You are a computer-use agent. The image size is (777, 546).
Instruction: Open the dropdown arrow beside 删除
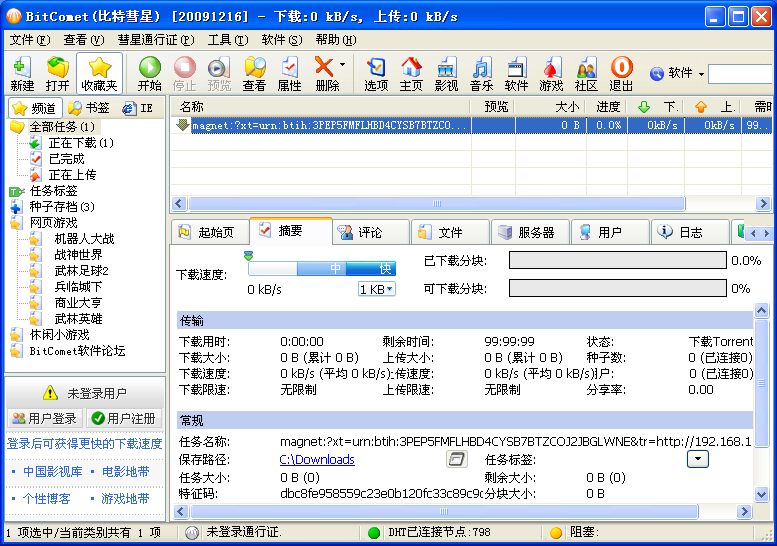tap(342, 64)
